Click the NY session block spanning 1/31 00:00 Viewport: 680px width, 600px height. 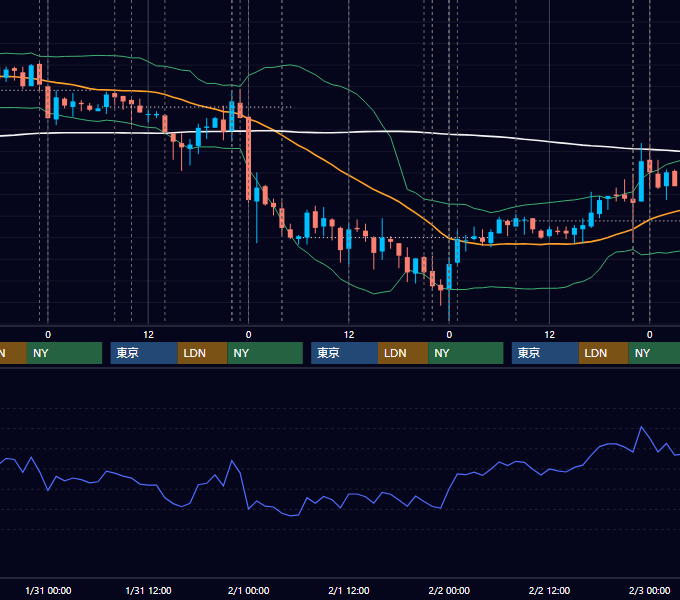click(64, 353)
